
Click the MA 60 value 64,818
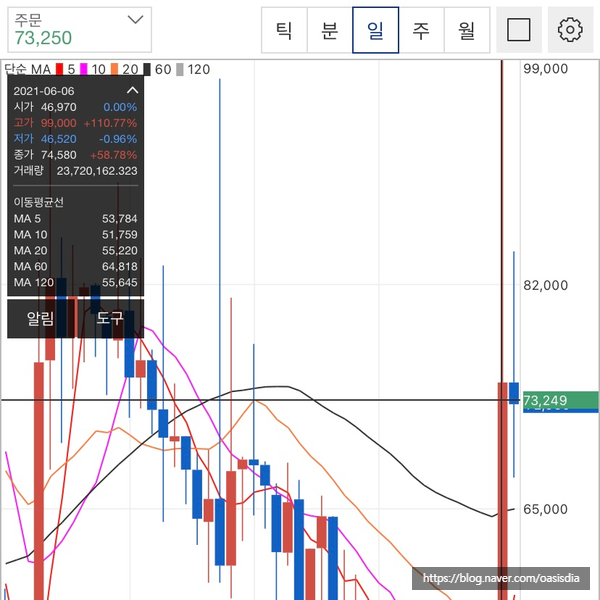[x=119, y=266]
